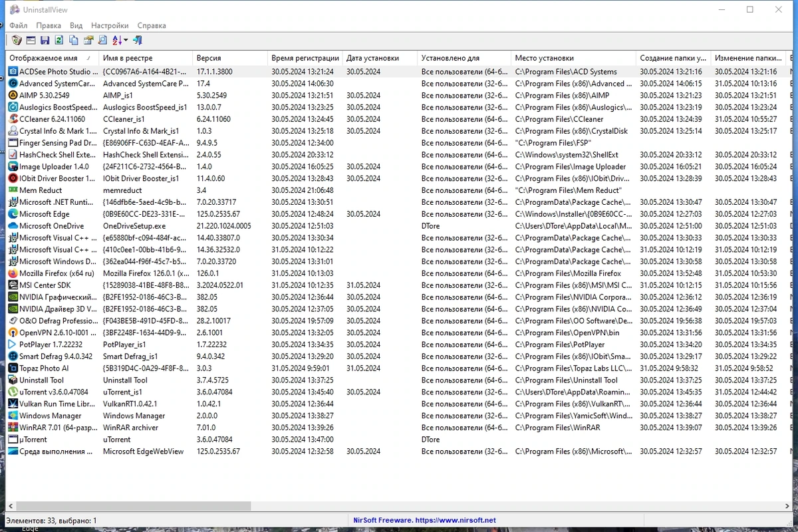Select the Среда выполнения row name

pyautogui.click(x=56, y=452)
